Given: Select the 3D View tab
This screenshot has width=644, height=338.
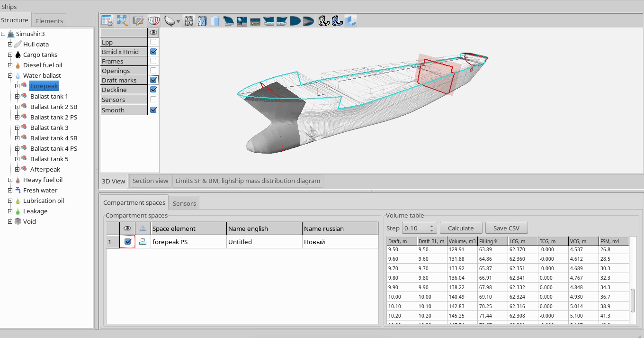Looking at the screenshot, I should [114, 181].
